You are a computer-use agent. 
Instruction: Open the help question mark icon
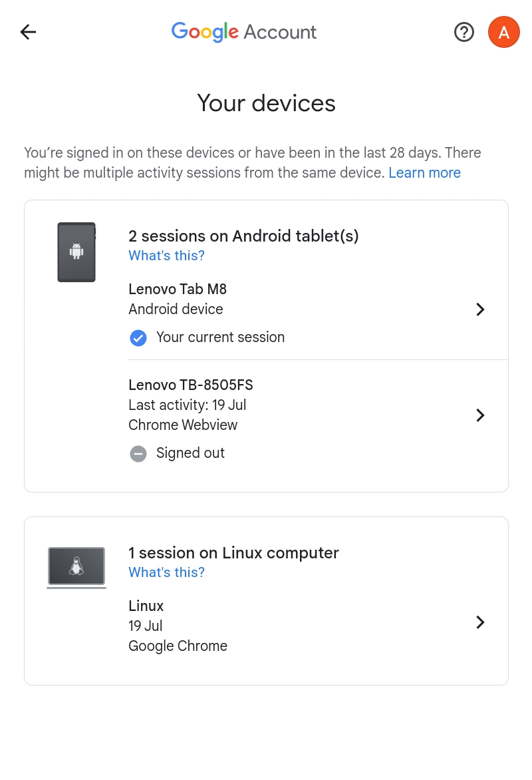464,32
